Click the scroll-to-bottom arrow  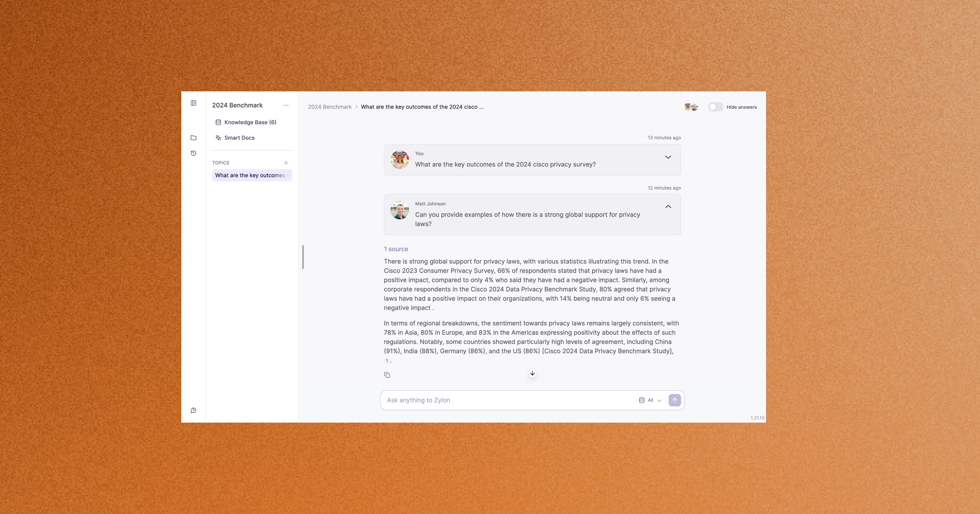[532, 373]
